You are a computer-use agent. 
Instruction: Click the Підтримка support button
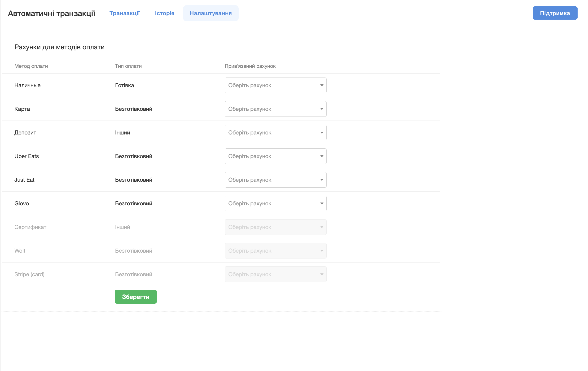(x=555, y=13)
